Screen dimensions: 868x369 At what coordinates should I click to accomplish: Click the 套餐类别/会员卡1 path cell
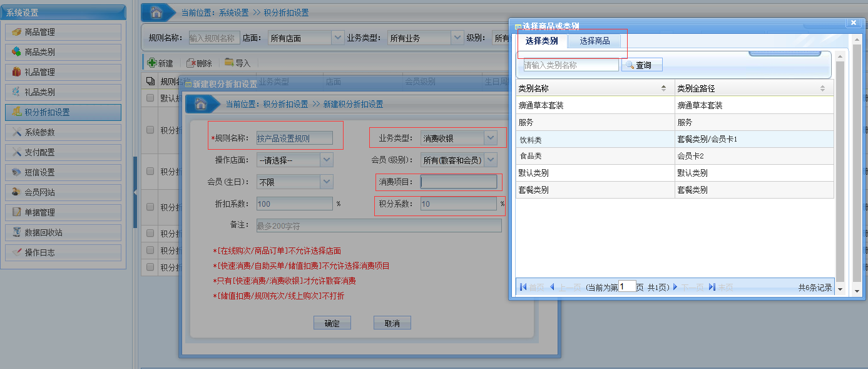(754, 139)
